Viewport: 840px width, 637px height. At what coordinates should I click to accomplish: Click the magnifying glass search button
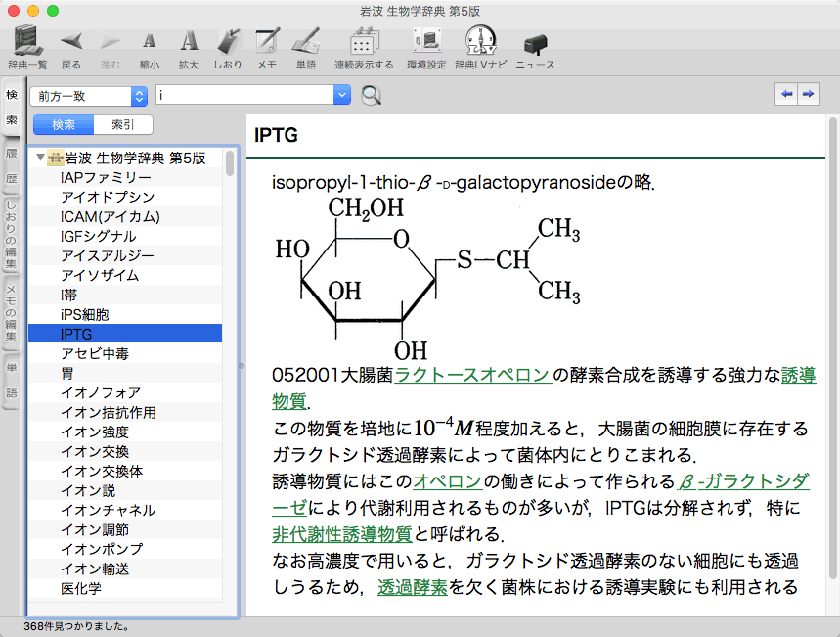[372, 95]
